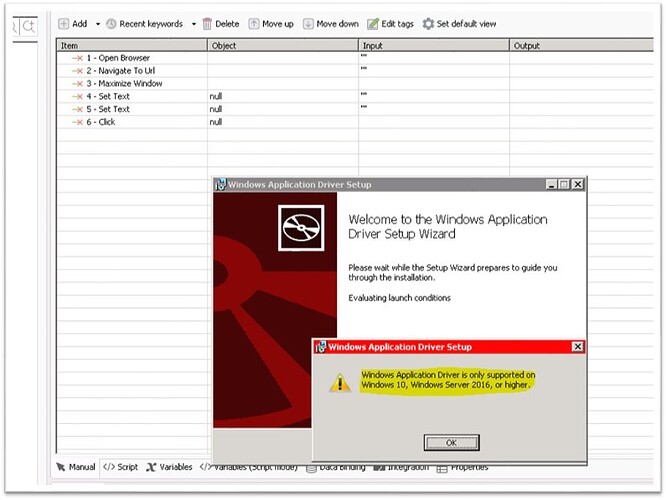Select step 5 - Set Text
The image size is (666, 500).
[x=108, y=109]
